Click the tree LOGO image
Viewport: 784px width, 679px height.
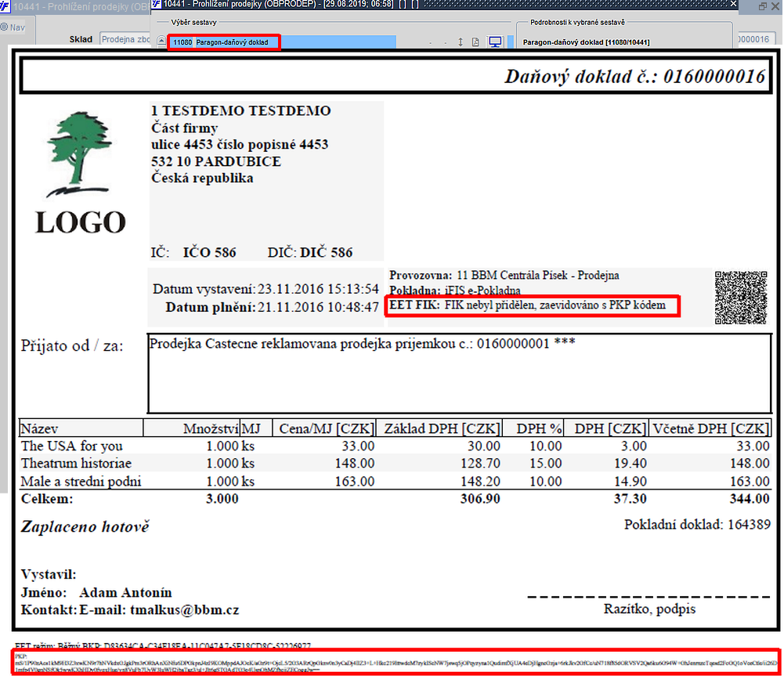pyautogui.click(x=80, y=173)
